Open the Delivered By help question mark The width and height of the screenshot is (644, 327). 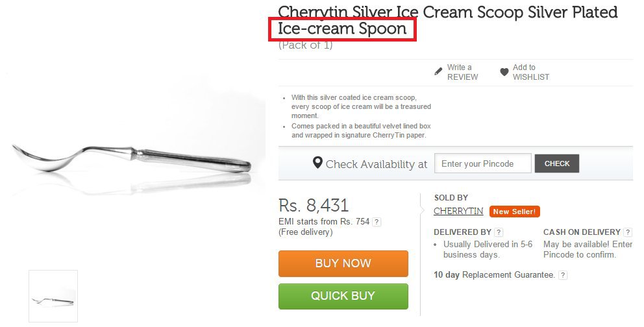[499, 232]
